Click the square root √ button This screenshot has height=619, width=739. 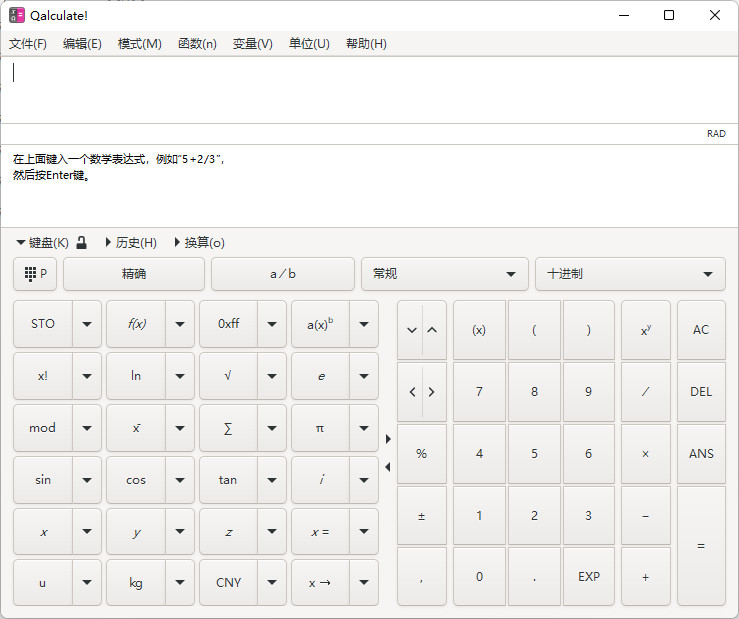pos(228,376)
